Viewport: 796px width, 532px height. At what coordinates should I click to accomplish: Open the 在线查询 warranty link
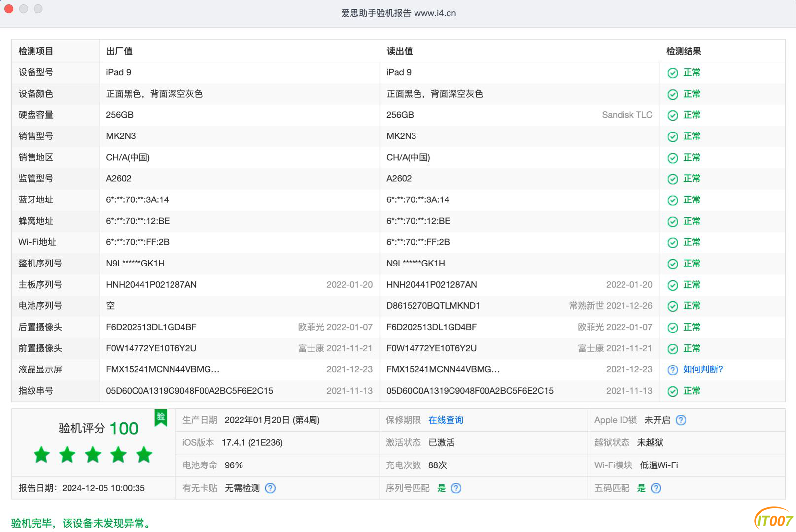446,420
